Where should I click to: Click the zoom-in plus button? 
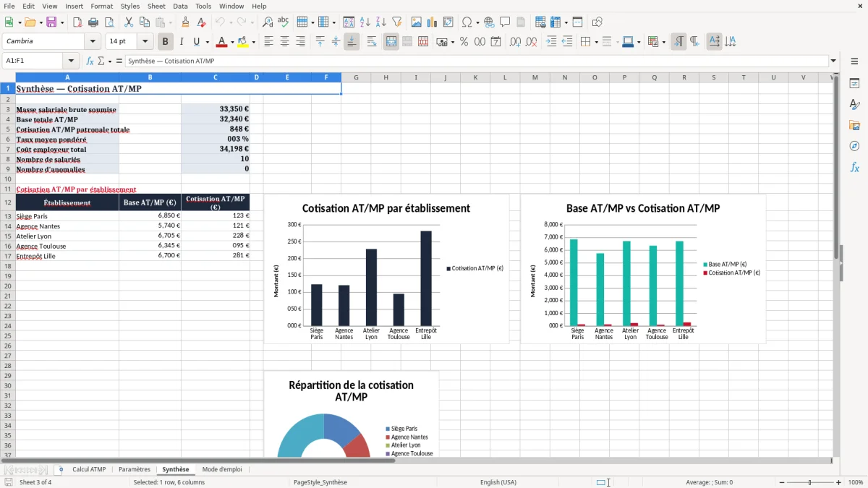(x=839, y=482)
